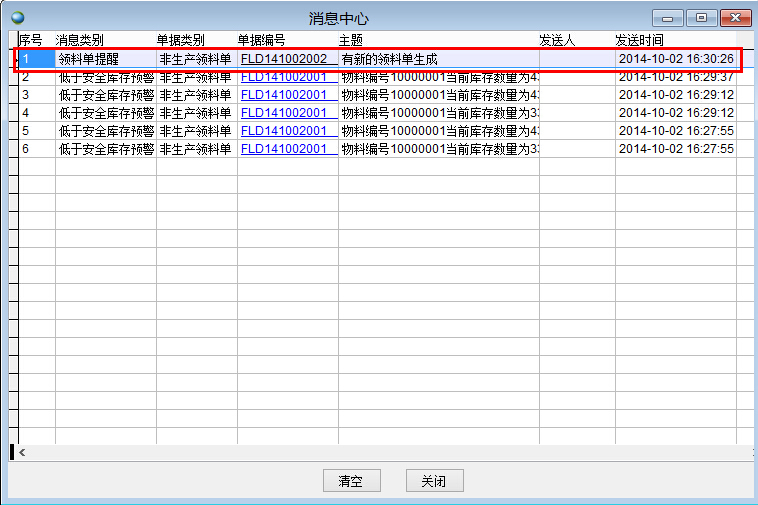Maximize the 消息中心 window
The image size is (758, 505).
[700, 18]
